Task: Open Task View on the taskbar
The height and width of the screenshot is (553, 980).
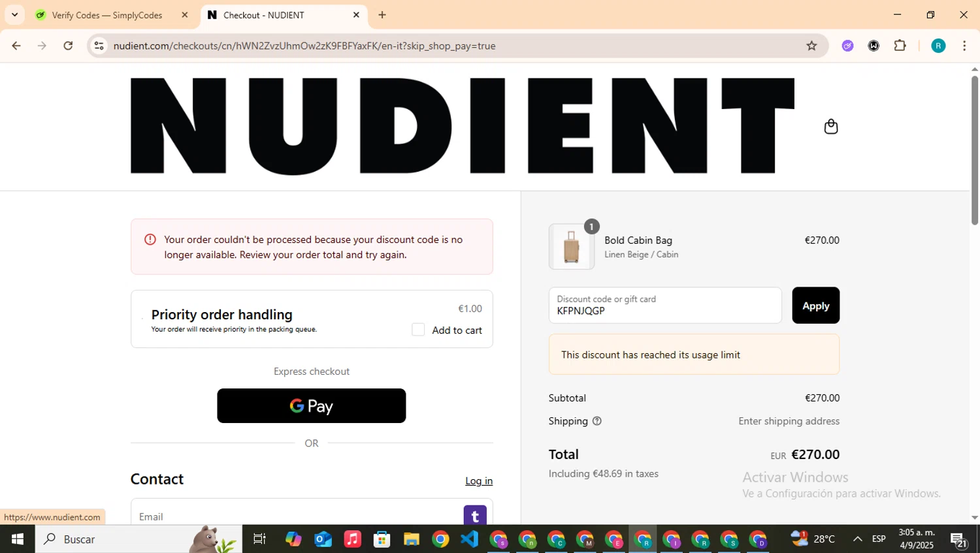Action: [259, 539]
